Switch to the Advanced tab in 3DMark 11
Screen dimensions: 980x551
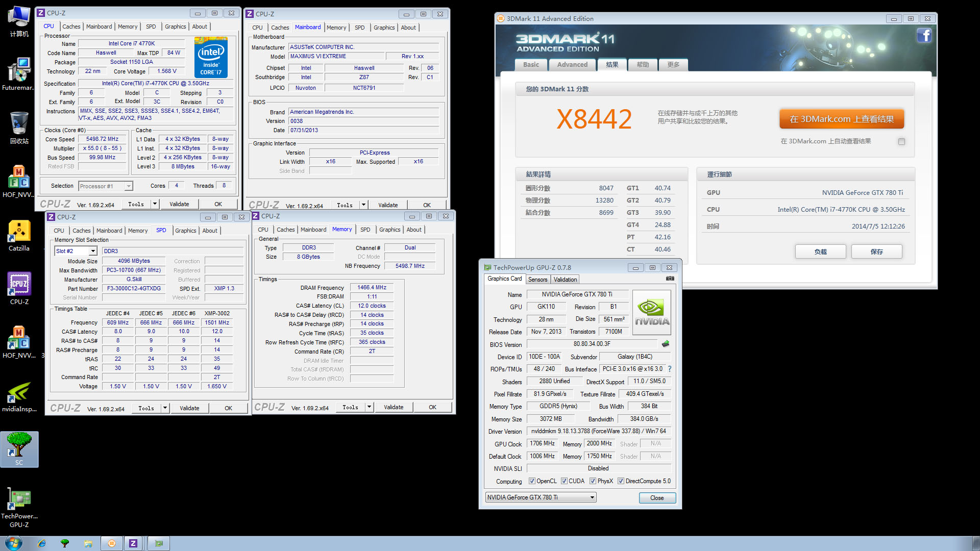572,65
